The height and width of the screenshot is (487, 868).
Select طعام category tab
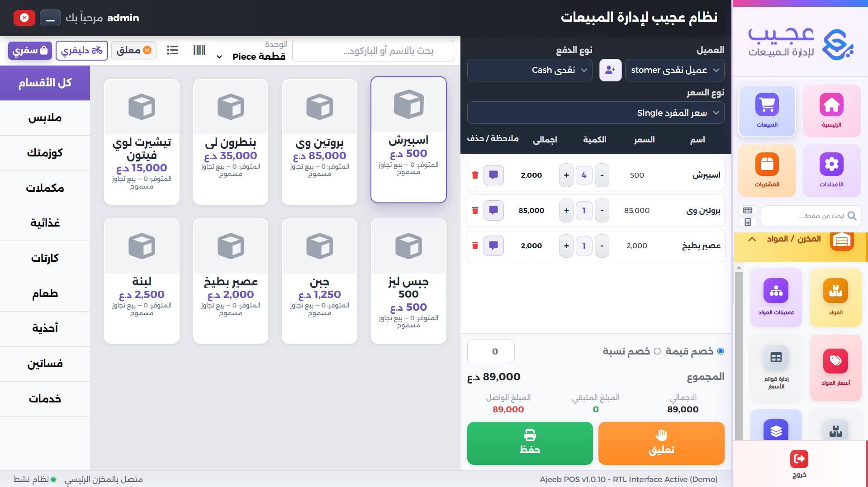(45, 294)
